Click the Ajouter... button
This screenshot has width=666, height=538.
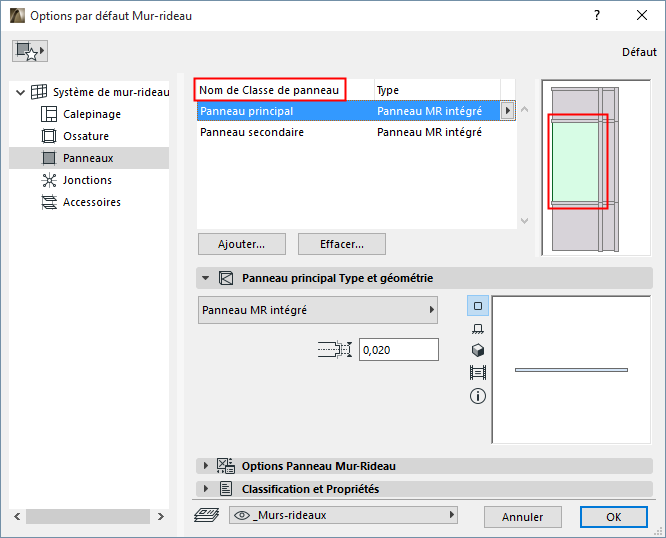(242, 244)
